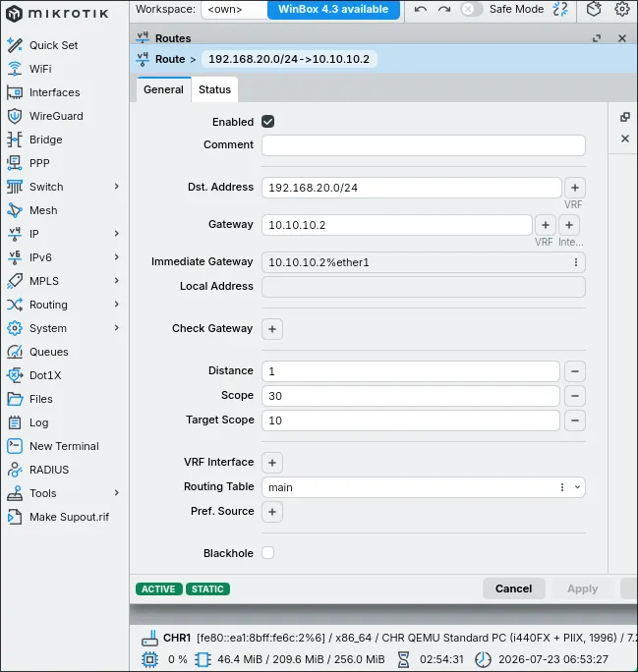Click the redo arrow in top toolbar
The image size is (638, 672).
[x=444, y=9]
